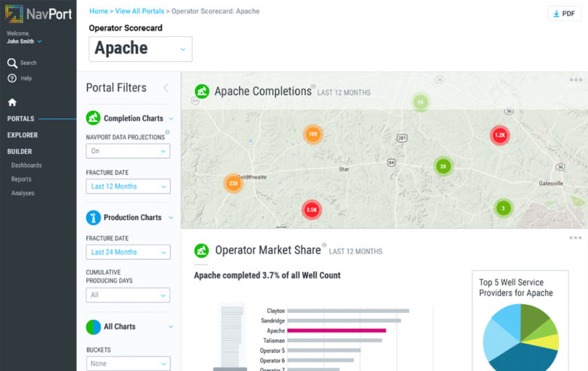Click 'Top 5 Well Service Providers for Apache'
The image size is (588, 371).
[515, 288]
